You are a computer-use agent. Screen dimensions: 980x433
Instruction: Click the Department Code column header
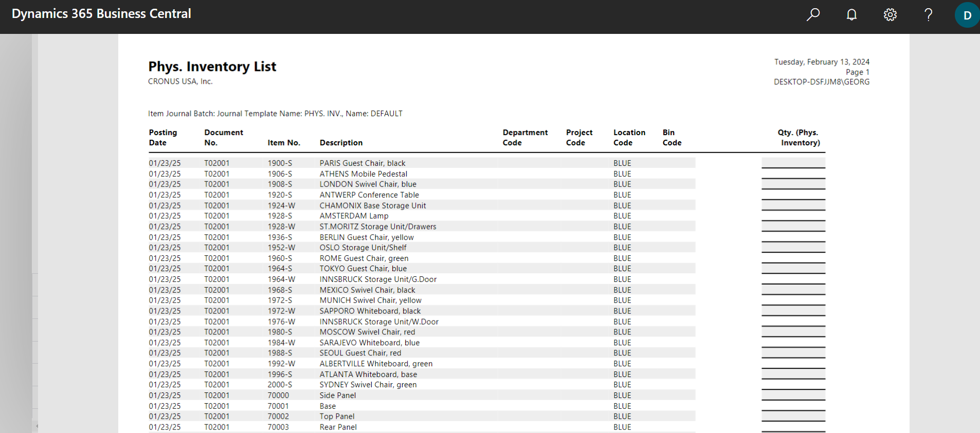tap(525, 138)
